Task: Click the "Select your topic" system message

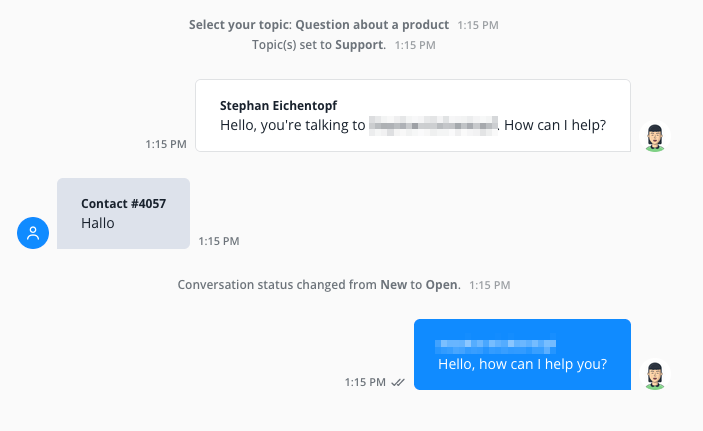Action: point(240,23)
